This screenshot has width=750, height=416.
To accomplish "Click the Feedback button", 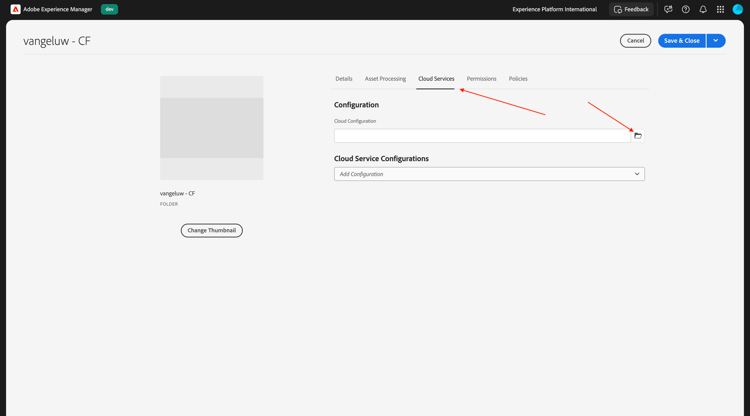I will 631,9.
